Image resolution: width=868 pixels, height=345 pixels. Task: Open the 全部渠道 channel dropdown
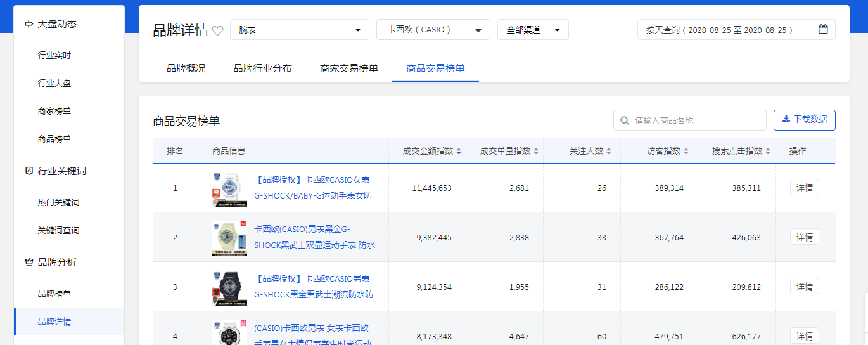point(533,30)
